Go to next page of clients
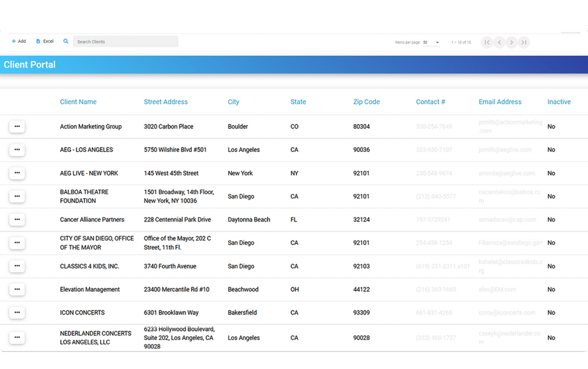The height and width of the screenshot is (369, 588). (x=511, y=42)
